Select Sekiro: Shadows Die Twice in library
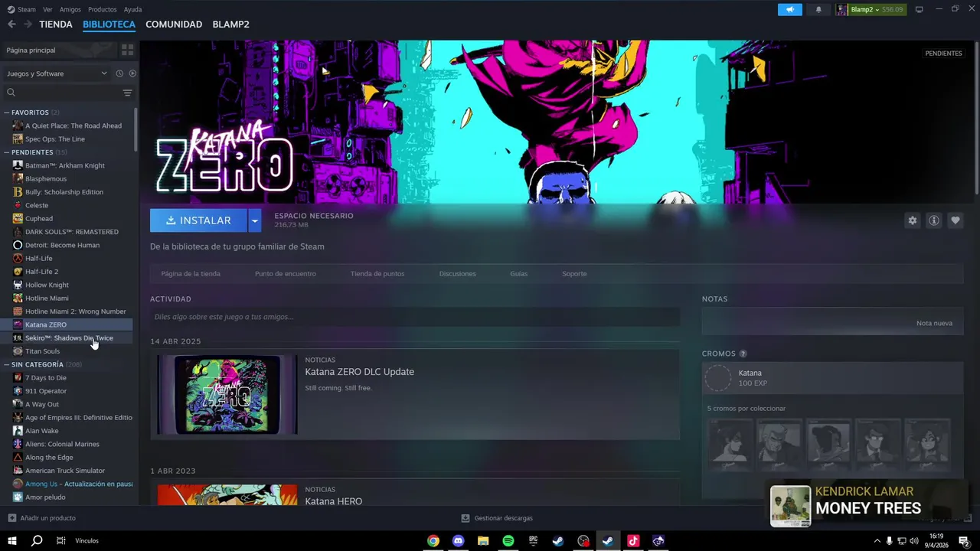Image resolution: width=980 pixels, height=551 pixels. (x=69, y=337)
